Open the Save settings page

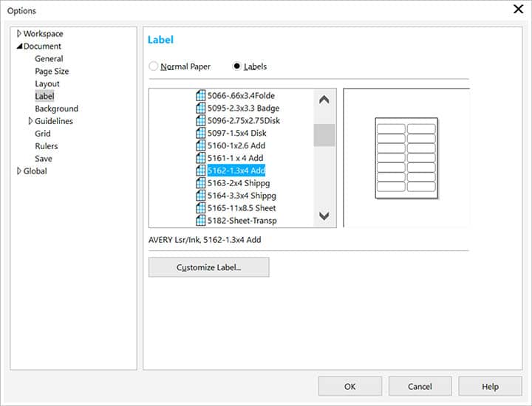[x=44, y=159]
